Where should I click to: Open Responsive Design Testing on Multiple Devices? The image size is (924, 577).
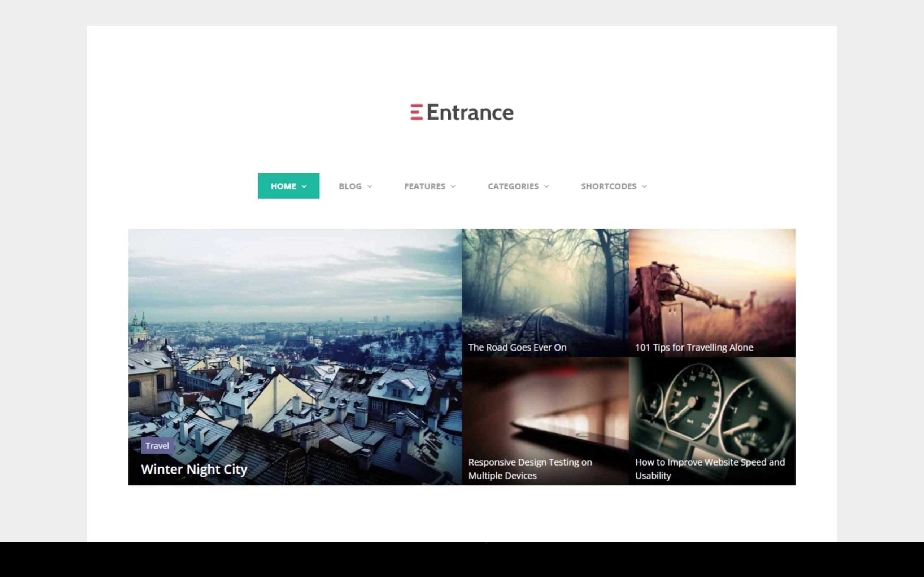click(529, 468)
